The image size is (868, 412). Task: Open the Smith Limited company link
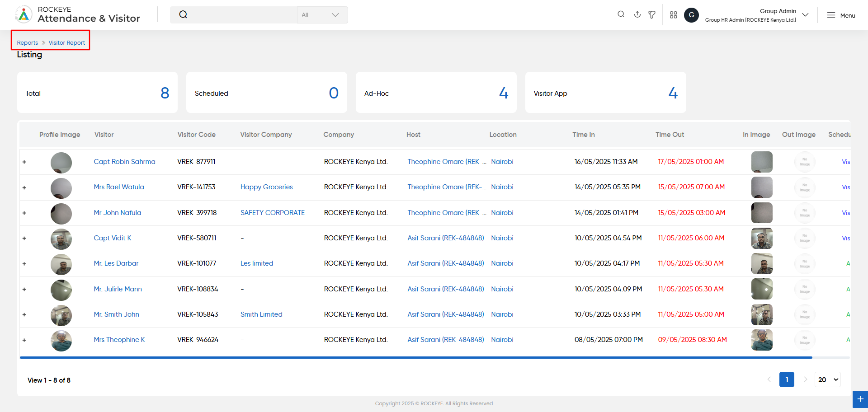[x=261, y=314]
